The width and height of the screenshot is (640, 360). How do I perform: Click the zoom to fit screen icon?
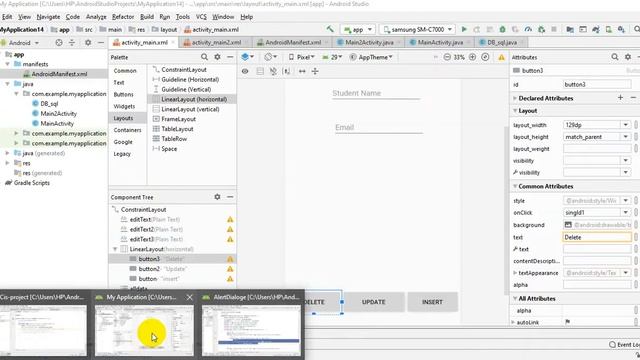[485, 57]
